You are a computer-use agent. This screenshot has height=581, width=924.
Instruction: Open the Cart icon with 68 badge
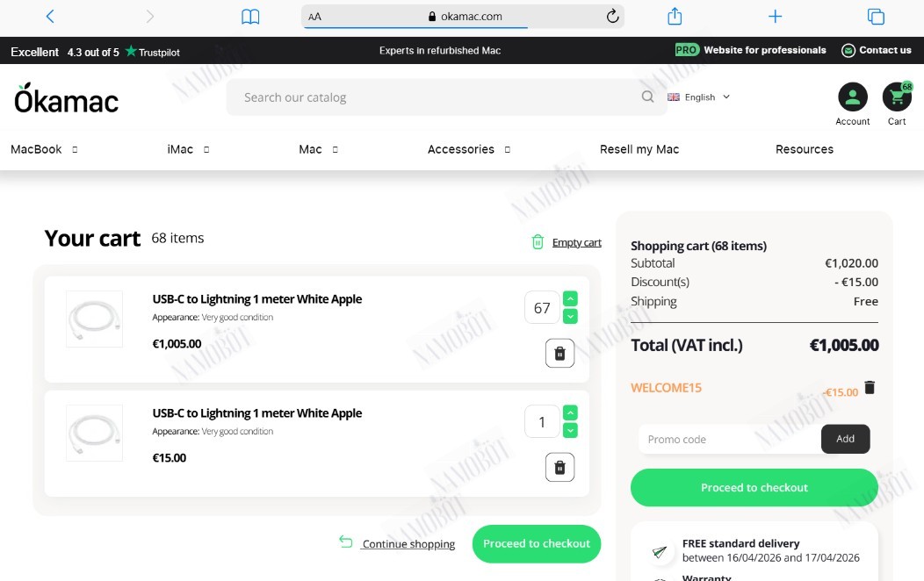pos(897,97)
